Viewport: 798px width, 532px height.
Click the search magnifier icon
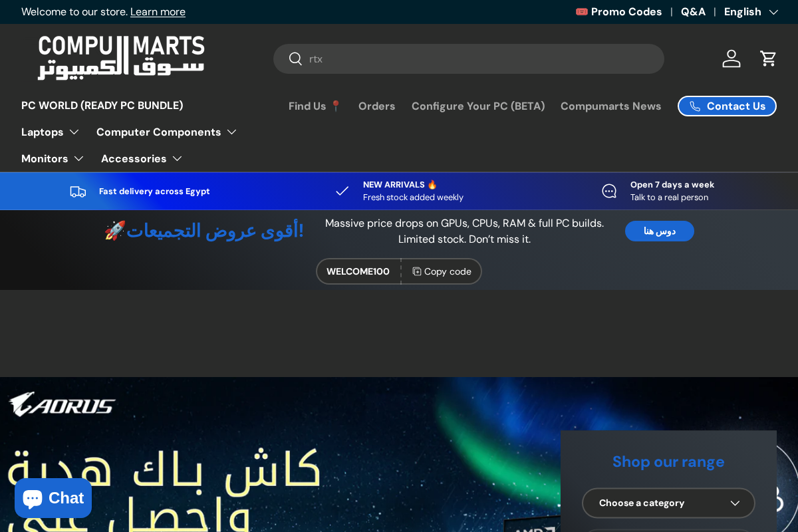[295, 59]
